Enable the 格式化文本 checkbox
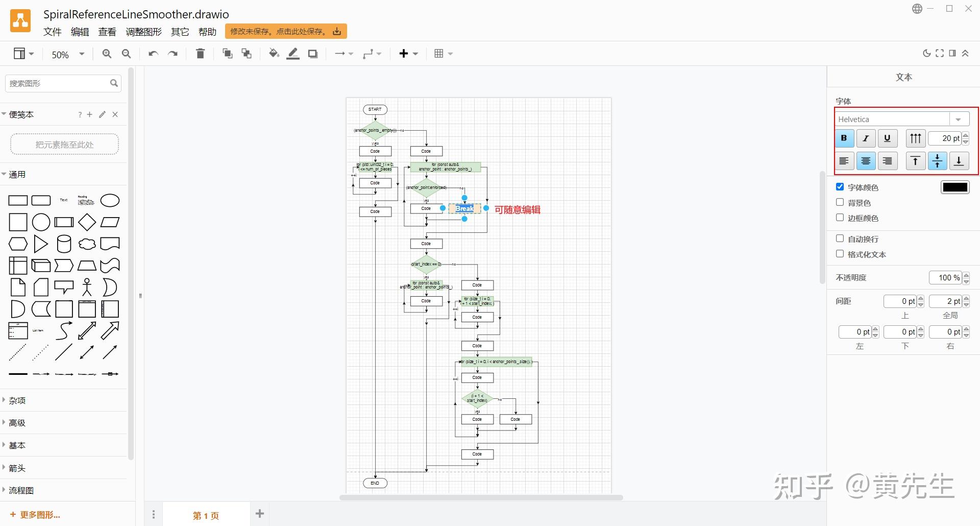980x526 pixels. (840, 254)
